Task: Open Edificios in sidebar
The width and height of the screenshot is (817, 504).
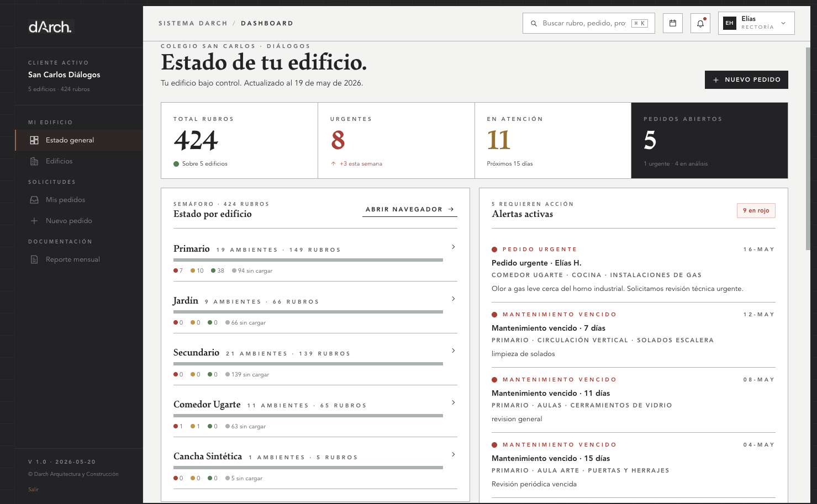Action: (x=79, y=161)
